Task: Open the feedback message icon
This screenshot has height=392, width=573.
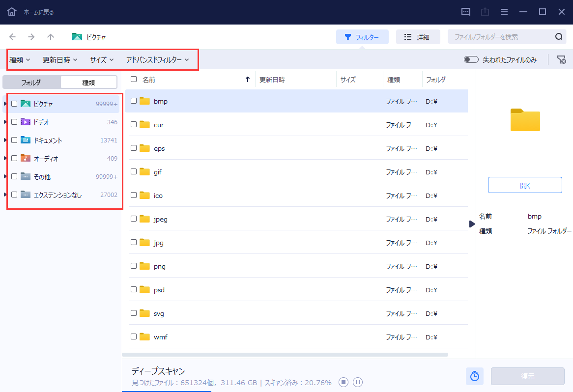Action: coord(466,12)
